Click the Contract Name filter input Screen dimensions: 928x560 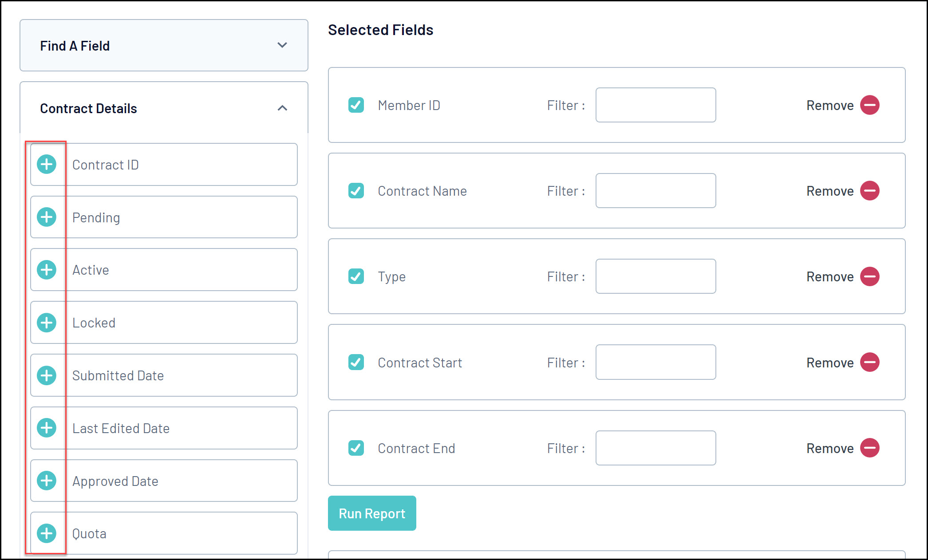click(655, 191)
